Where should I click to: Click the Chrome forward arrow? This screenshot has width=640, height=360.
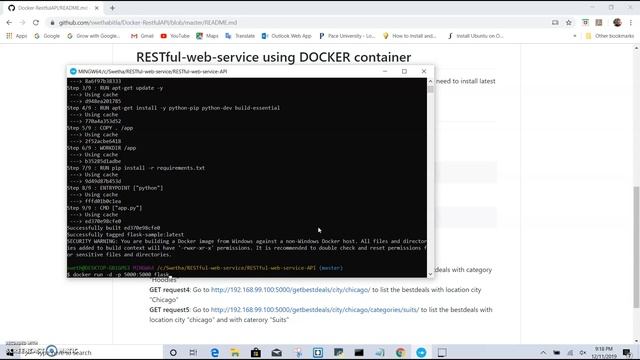(x=22, y=23)
